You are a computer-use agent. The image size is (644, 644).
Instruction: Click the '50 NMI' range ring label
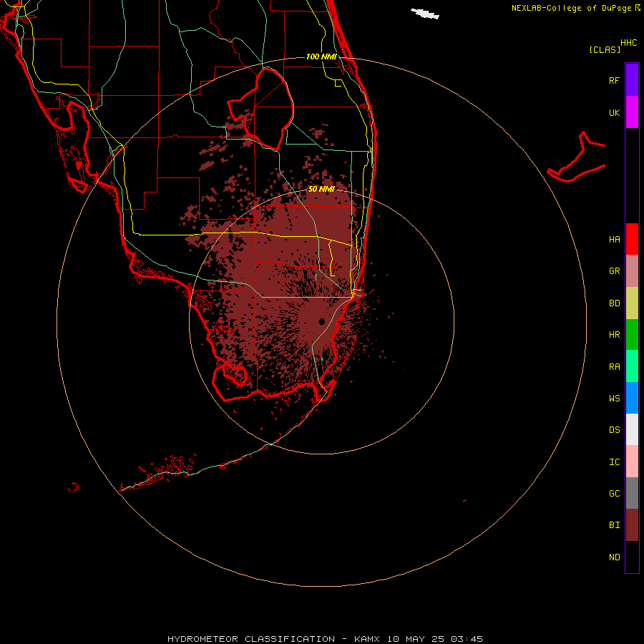point(321,189)
